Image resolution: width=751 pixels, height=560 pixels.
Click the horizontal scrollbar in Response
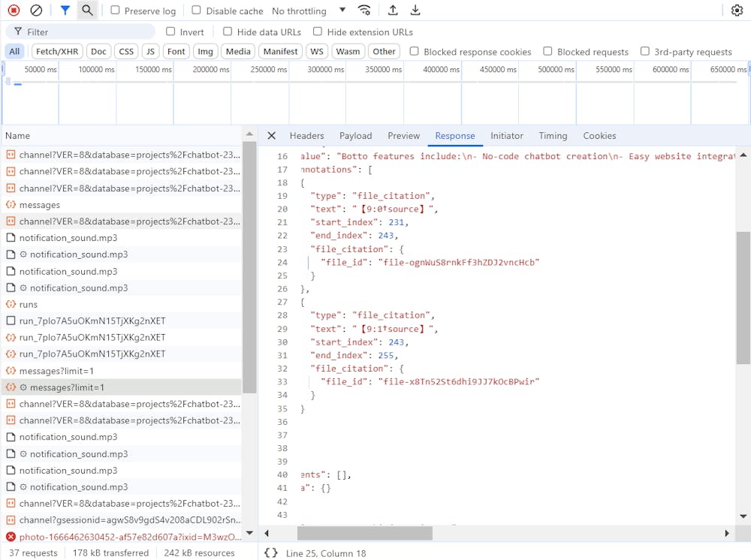[364, 533]
